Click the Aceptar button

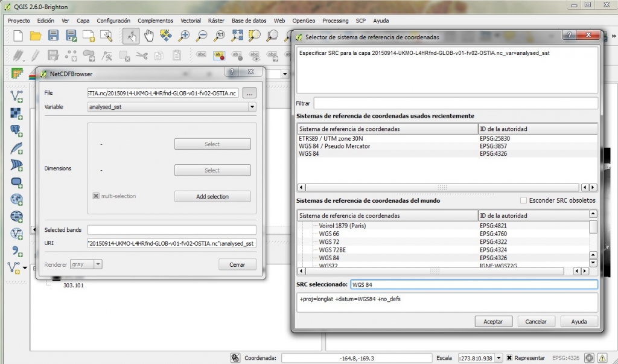[493, 322]
